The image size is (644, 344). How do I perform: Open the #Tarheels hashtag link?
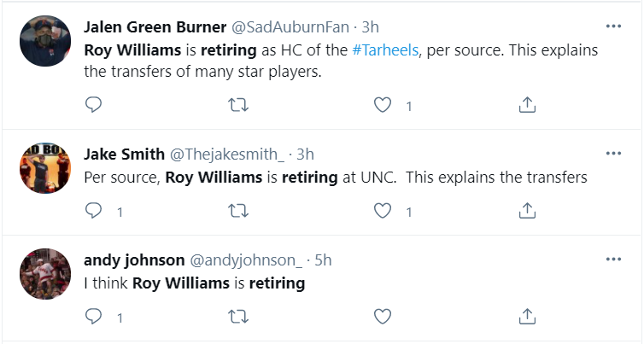pos(385,50)
